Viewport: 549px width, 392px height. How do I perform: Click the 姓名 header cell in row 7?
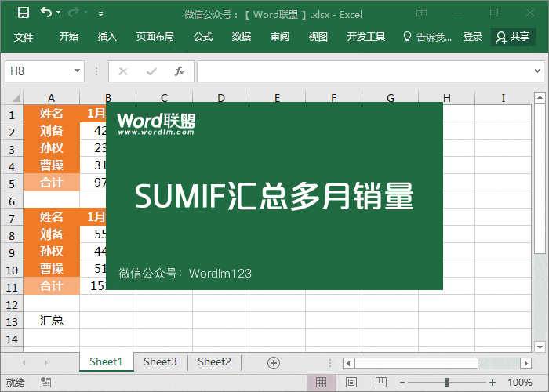point(52,216)
